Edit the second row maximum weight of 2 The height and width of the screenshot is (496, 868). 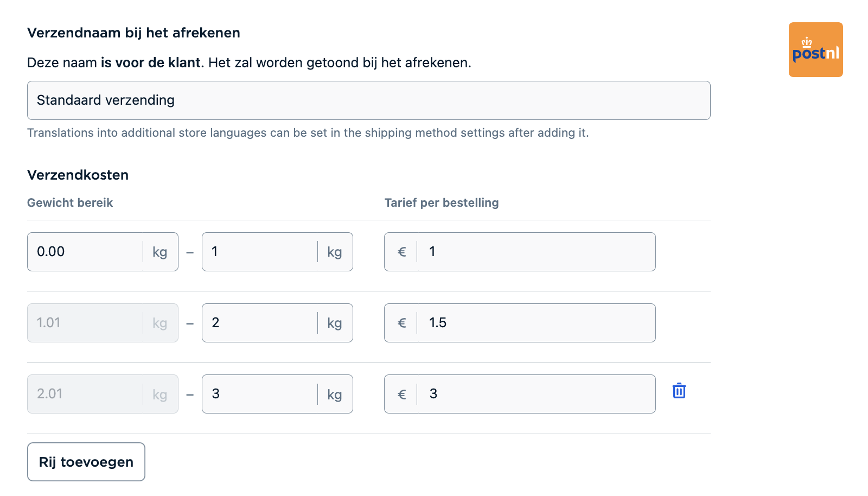[x=259, y=323]
